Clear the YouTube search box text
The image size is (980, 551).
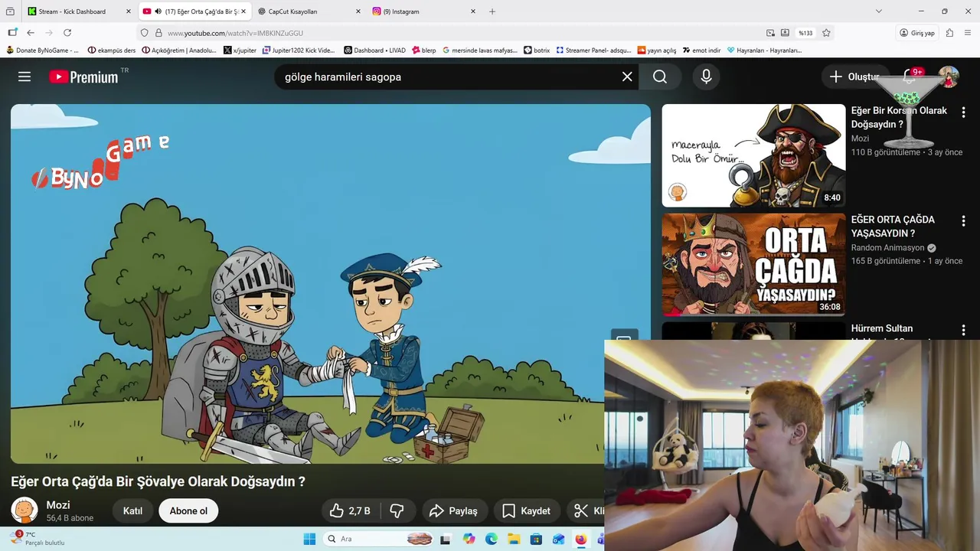pos(627,77)
